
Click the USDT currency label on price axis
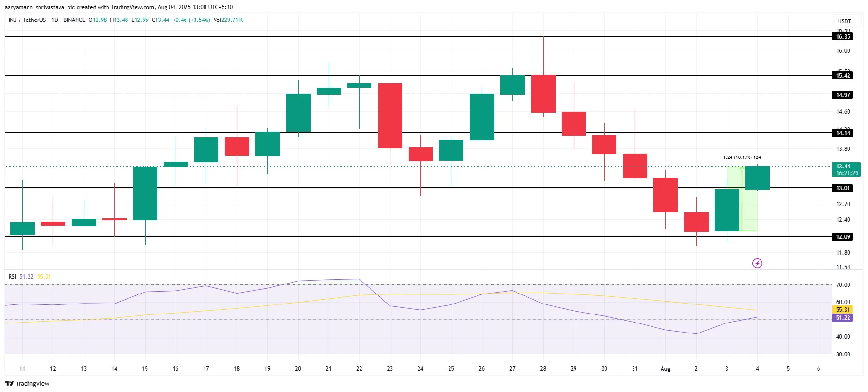[844, 21]
